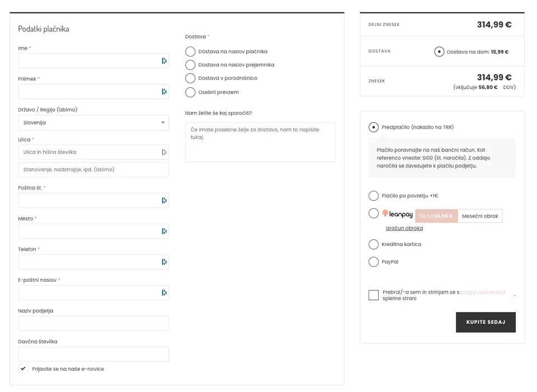Click the autofill icon in Poštna št. field
Image resolution: width=537 pixels, height=392 pixels.
(x=164, y=201)
